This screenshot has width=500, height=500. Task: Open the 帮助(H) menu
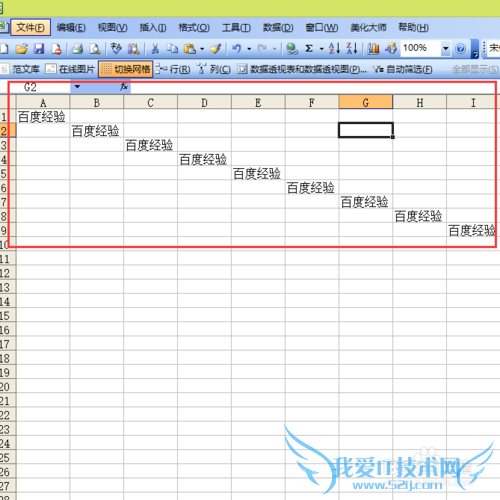[x=413, y=27]
